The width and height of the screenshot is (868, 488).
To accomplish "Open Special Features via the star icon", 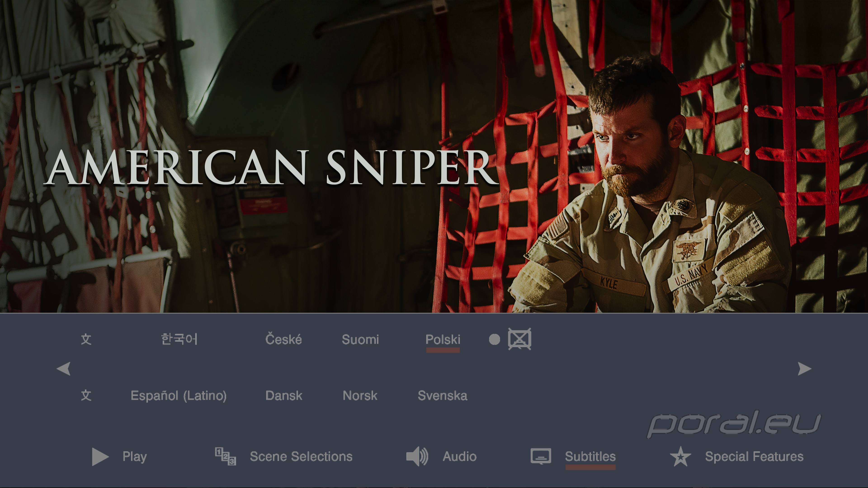I will (680, 457).
